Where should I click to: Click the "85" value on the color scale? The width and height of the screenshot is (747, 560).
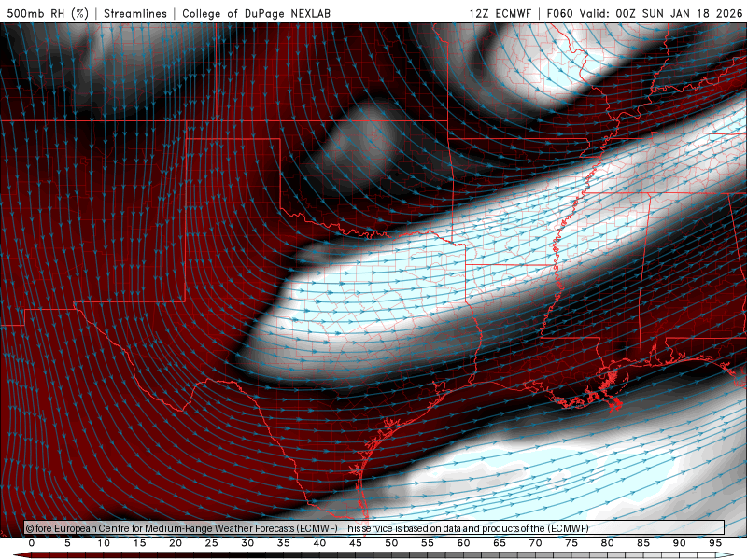click(x=643, y=543)
